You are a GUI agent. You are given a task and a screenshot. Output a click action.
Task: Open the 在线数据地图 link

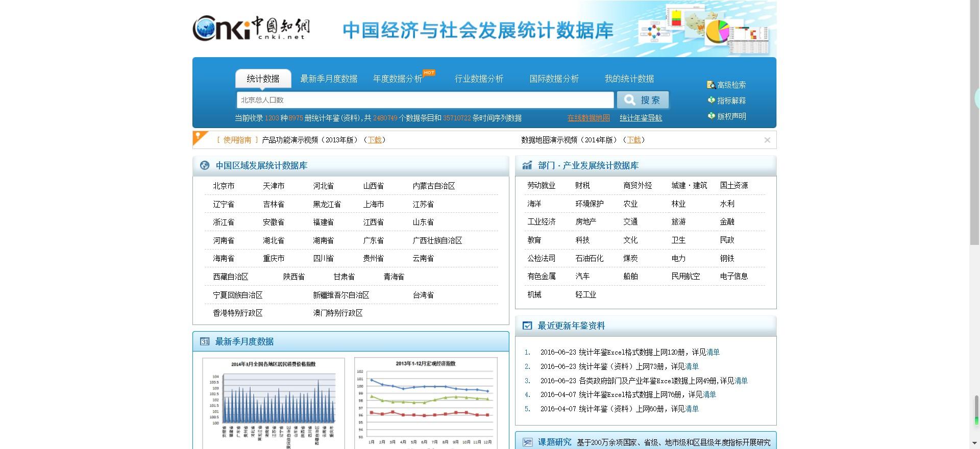tap(589, 118)
